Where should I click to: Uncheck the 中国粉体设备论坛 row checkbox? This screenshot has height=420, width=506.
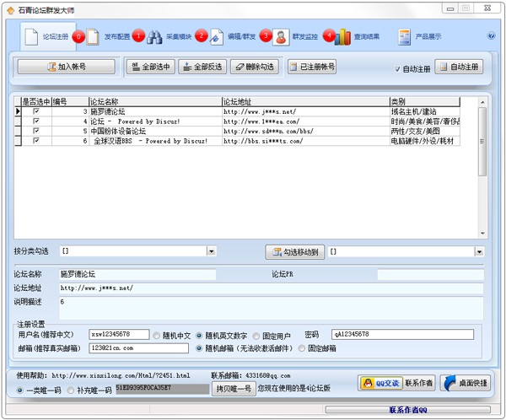pyautogui.click(x=36, y=131)
